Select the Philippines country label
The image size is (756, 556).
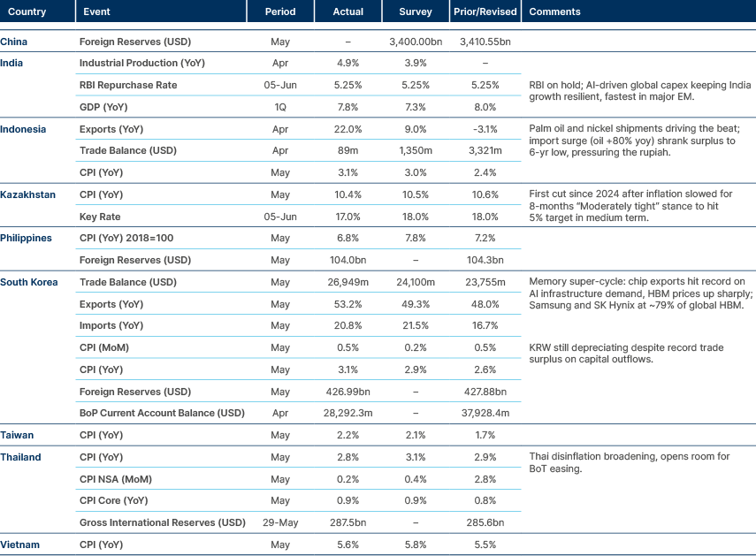coord(26,238)
